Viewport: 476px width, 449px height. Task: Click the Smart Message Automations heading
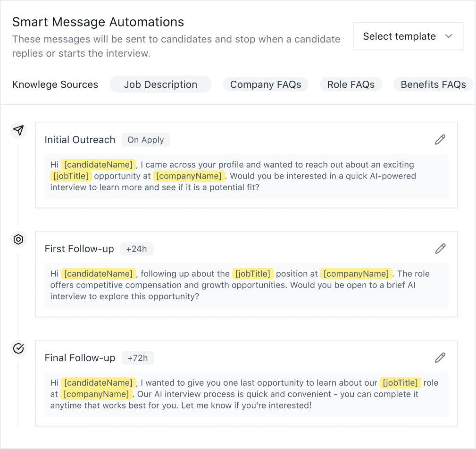99,22
